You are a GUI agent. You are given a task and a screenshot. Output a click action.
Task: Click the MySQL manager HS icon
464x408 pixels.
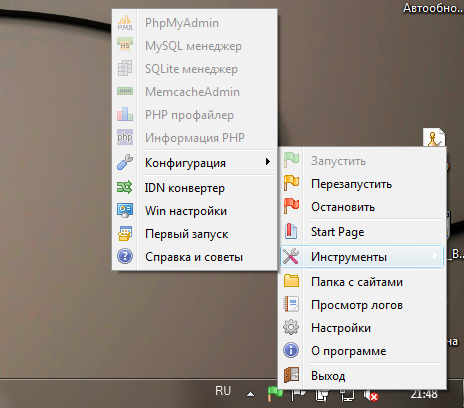click(x=125, y=45)
